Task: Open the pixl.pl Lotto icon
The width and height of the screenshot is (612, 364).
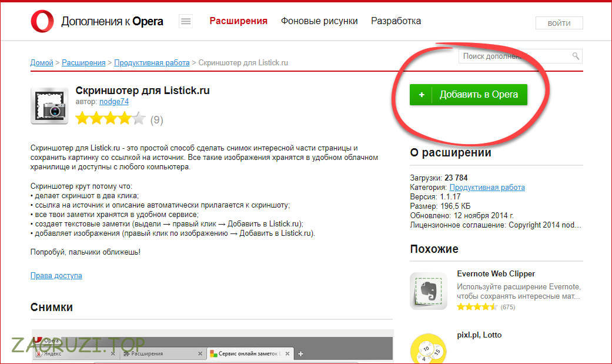Action: coord(429,348)
